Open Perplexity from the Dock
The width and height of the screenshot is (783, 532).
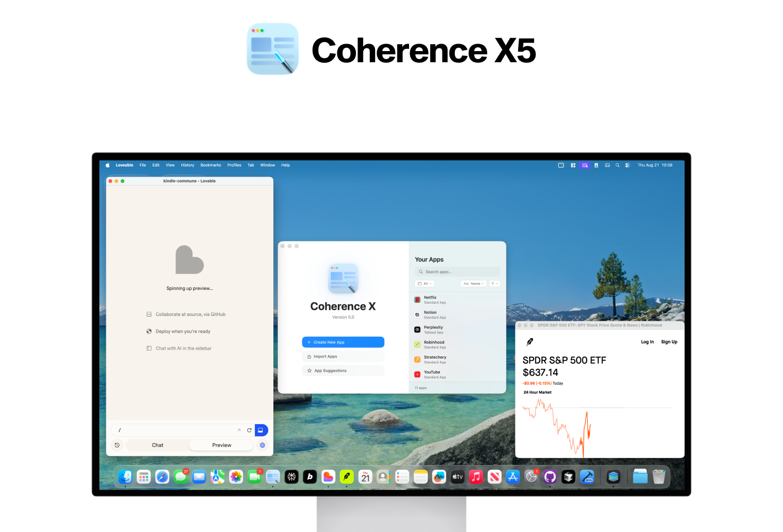click(x=291, y=477)
